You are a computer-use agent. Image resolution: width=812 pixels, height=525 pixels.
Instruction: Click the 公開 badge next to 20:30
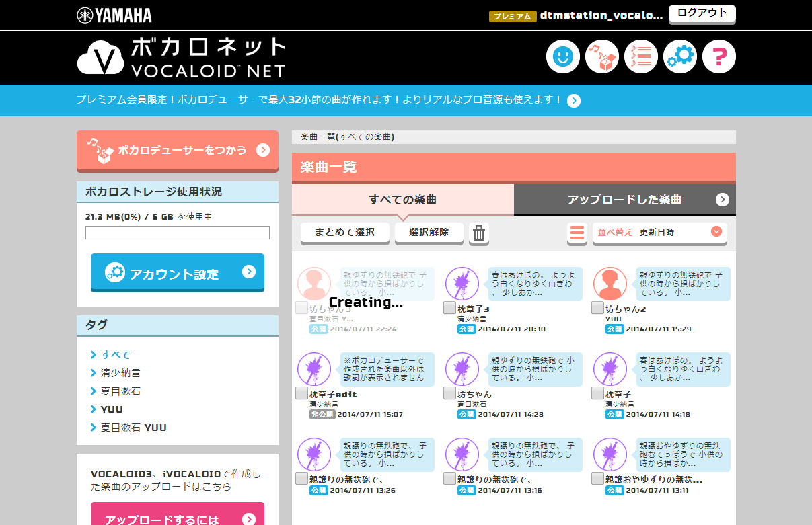[x=466, y=329]
